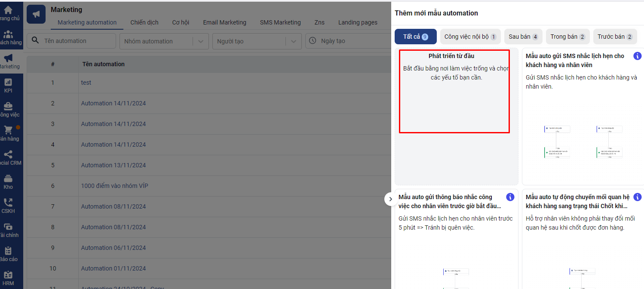Select the Tất cả template filter
Viewport: 644px width, 289px height.
(x=415, y=37)
